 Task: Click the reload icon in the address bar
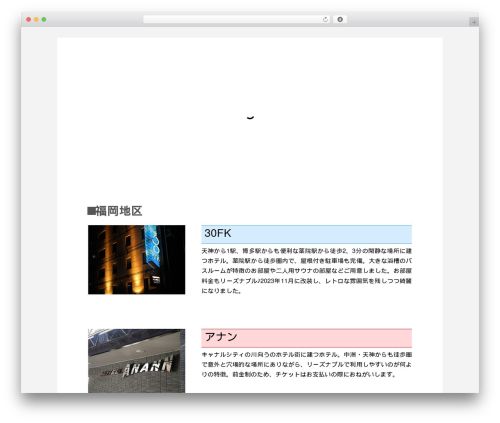(325, 19)
